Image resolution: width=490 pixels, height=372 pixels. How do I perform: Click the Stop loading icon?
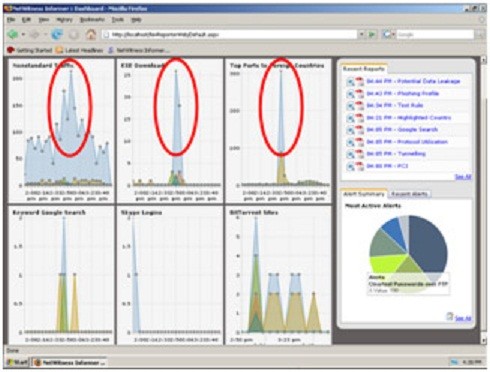pos(74,34)
